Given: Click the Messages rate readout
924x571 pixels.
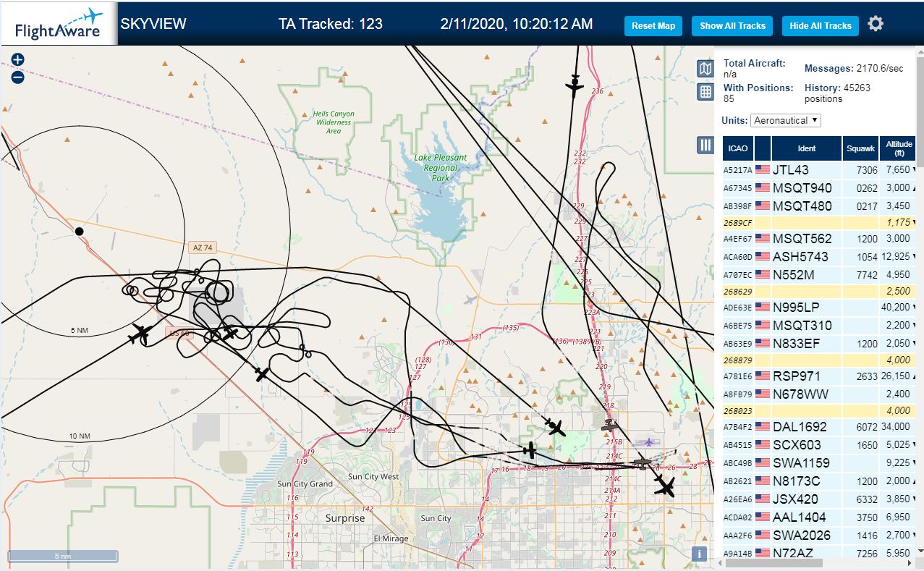Looking at the screenshot, I should tap(854, 68).
